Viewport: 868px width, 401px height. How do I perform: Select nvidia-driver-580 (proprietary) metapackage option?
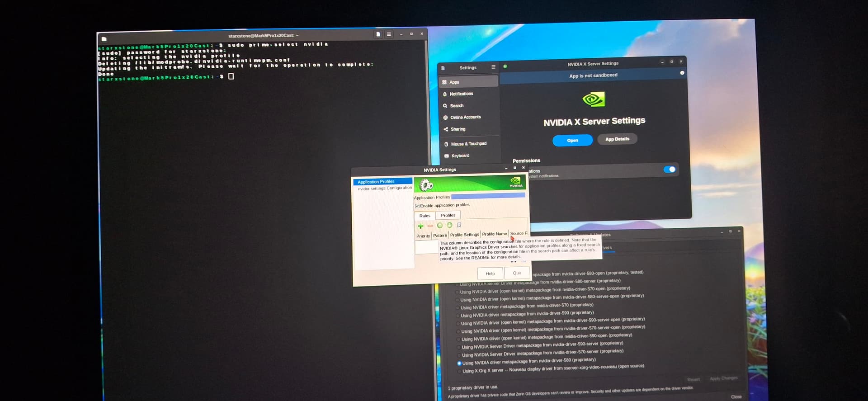[x=459, y=363]
